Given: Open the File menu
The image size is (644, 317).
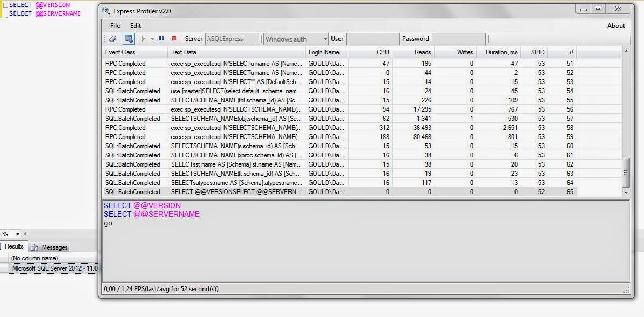Looking at the screenshot, I should click(x=114, y=26).
